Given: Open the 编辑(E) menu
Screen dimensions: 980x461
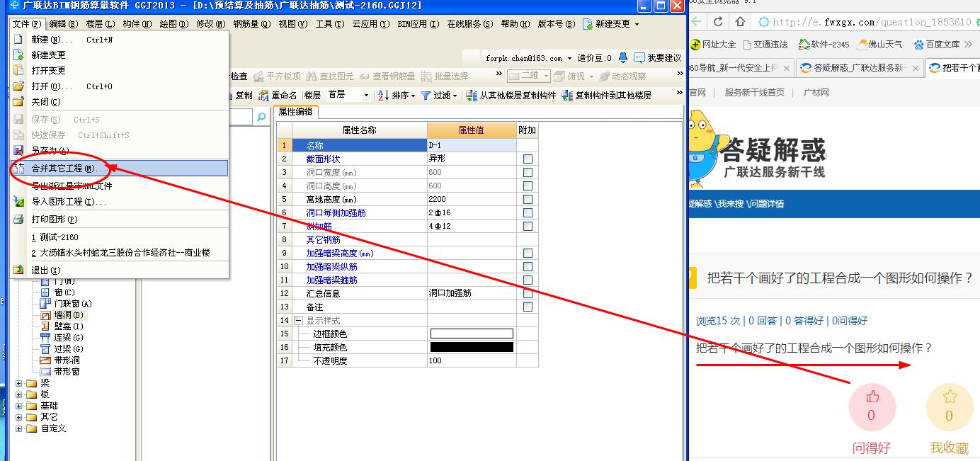Looking at the screenshot, I should click(63, 24).
